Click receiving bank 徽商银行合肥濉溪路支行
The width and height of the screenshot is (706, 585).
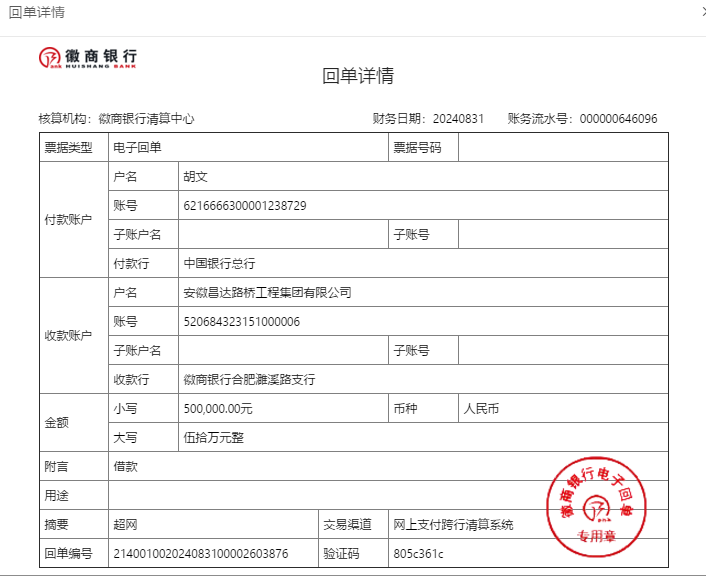249,380
